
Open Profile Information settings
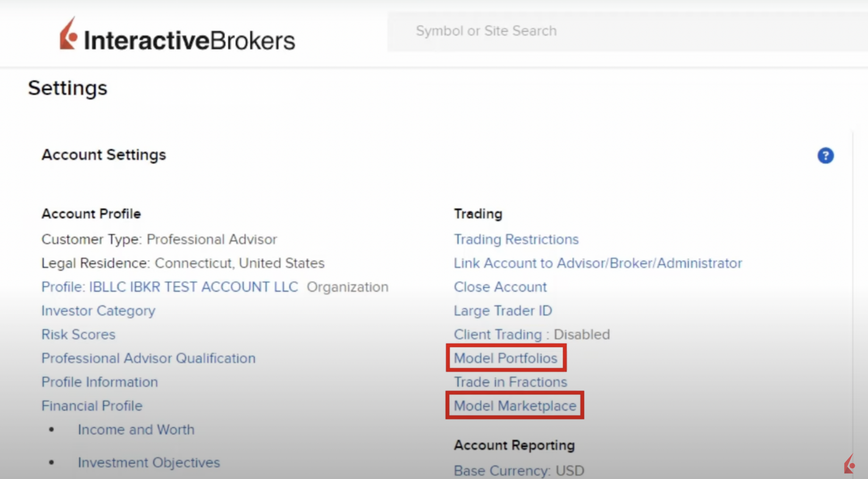[100, 382]
